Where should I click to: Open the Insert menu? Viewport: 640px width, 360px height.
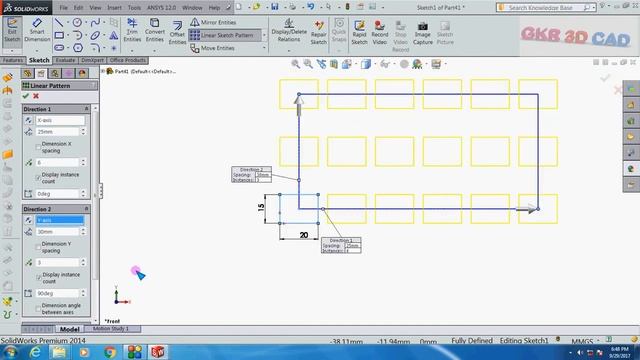point(114,7)
